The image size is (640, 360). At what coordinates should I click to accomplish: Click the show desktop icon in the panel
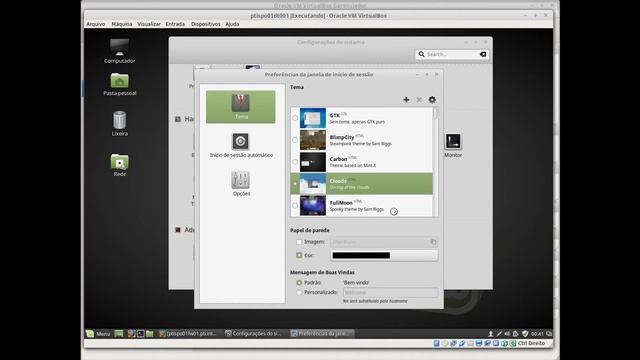119,334
